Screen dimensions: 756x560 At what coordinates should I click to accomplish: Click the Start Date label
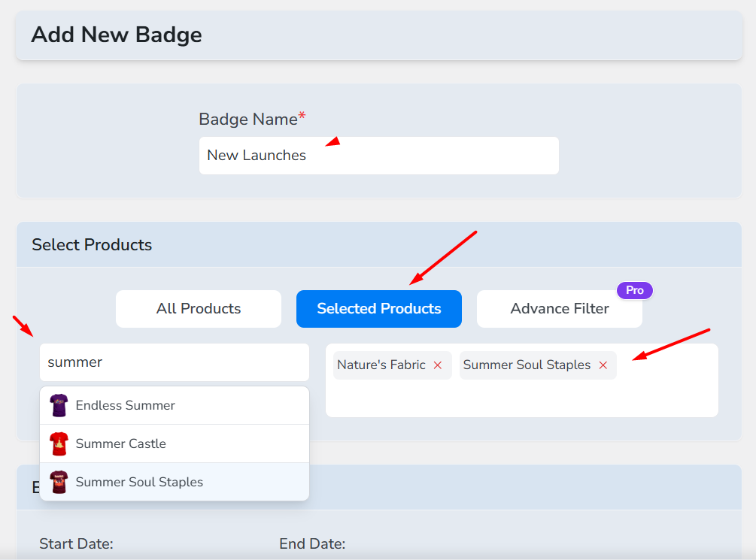[x=76, y=543]
